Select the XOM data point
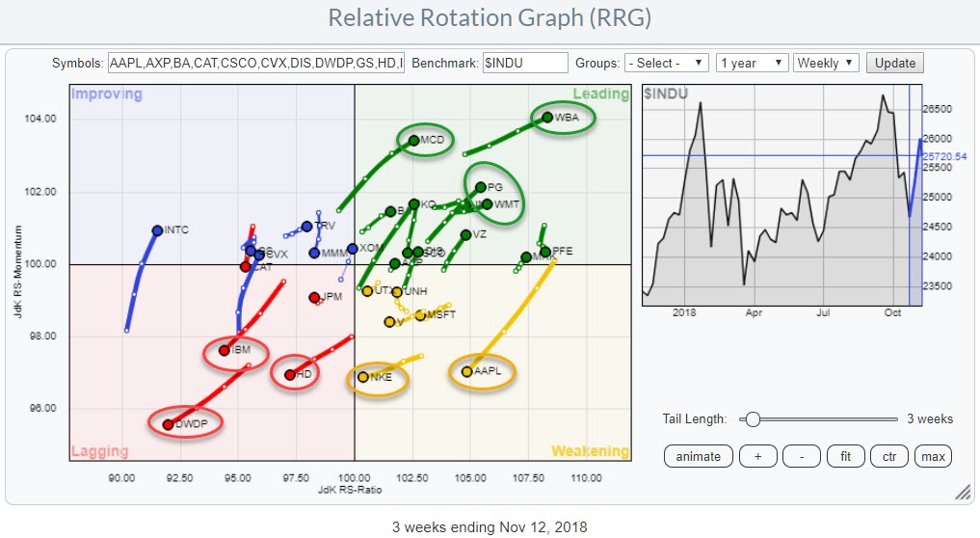 click(x=353, y=249)
